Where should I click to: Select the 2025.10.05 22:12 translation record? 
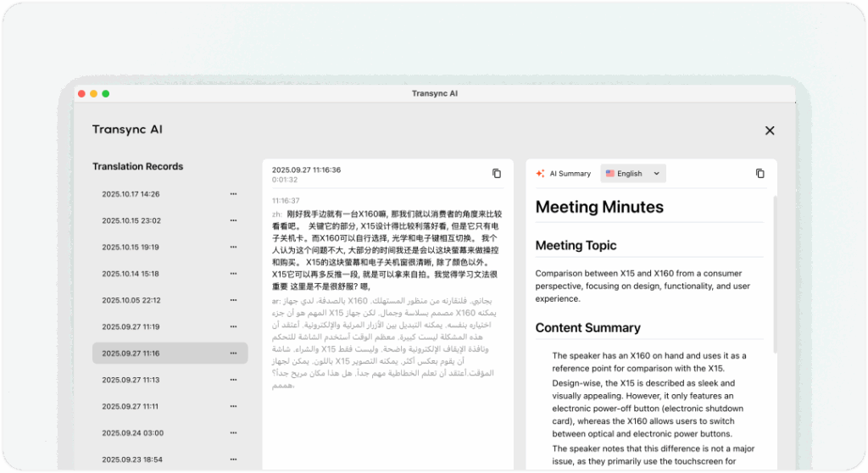click(x=131, y=300)
